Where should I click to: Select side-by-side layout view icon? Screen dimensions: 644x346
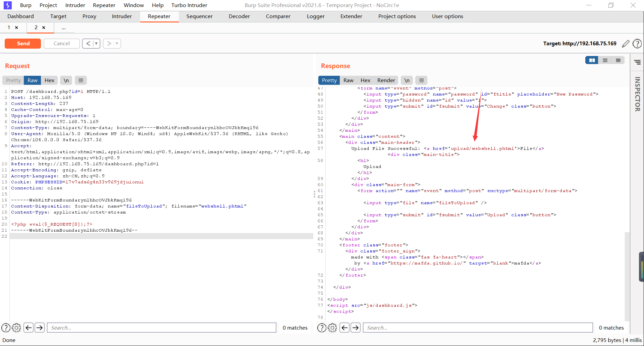(x=592, y=60)
